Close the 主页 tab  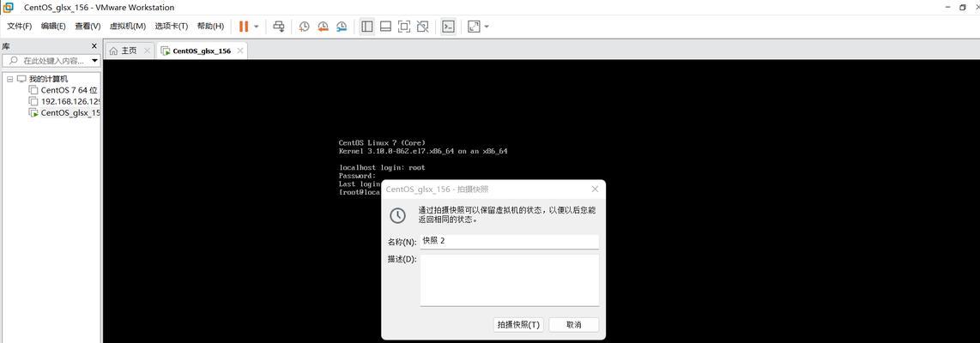click(147, 51)
